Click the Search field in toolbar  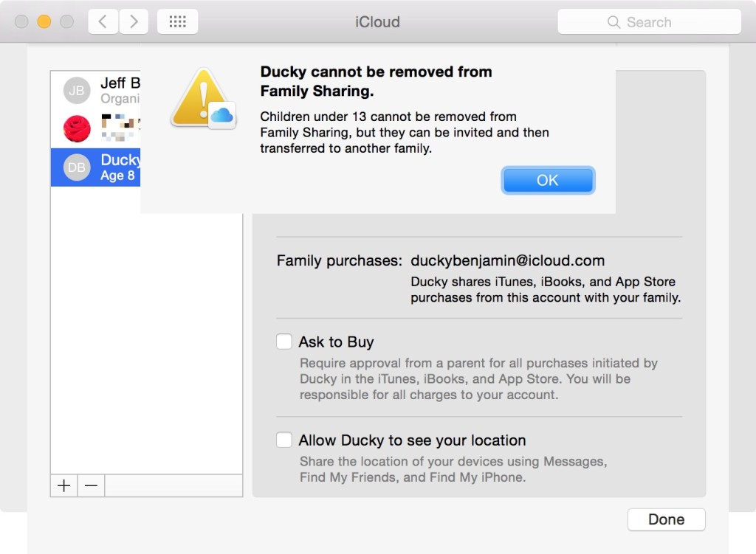[x=657, y=22]
